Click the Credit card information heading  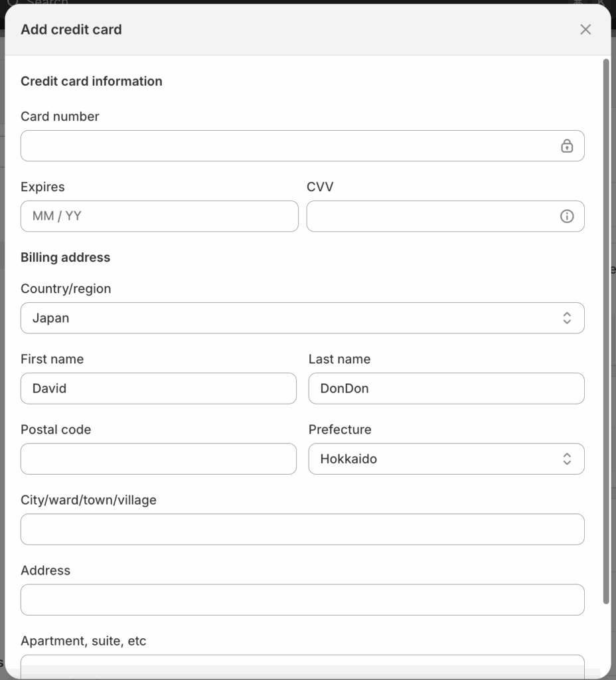point(92,81)
